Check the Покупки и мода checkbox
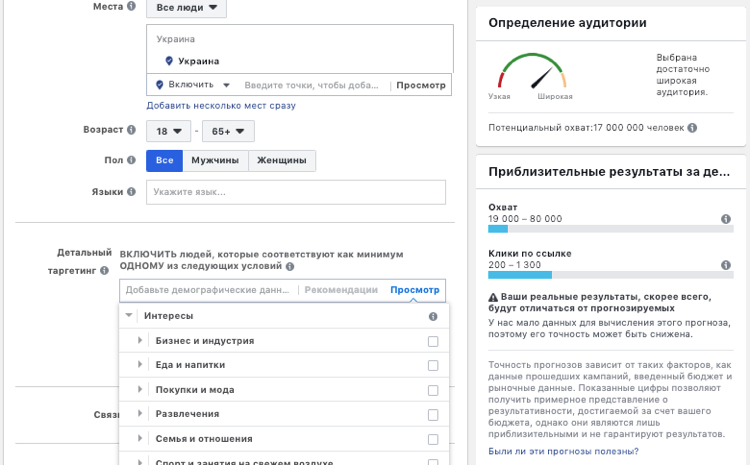This screenshot has width=750, height=465. click(433, 390)
